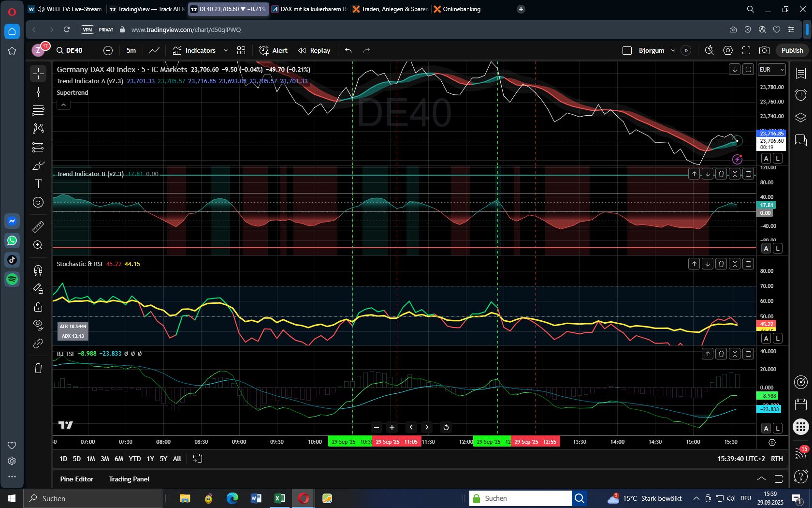The width and height of the screenshot is (812, 508).
Task: Switch to the Pine Editor tab
Action: point(76,479)
